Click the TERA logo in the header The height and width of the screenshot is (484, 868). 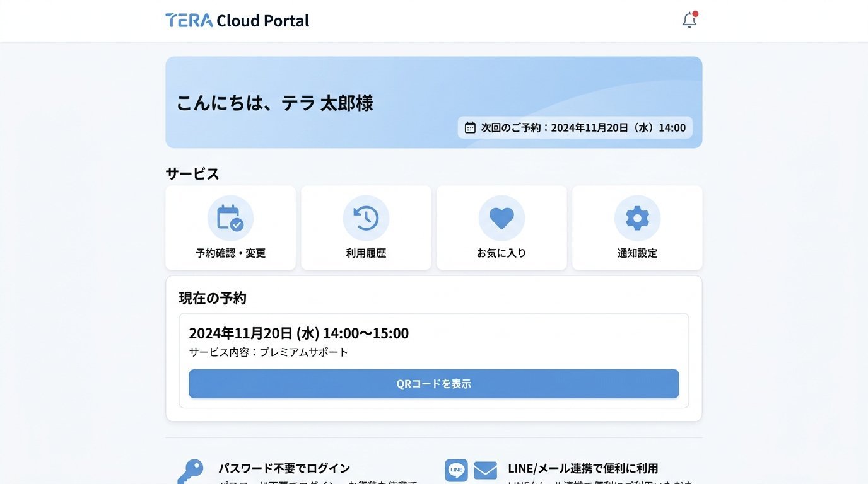tap(187, 20)
